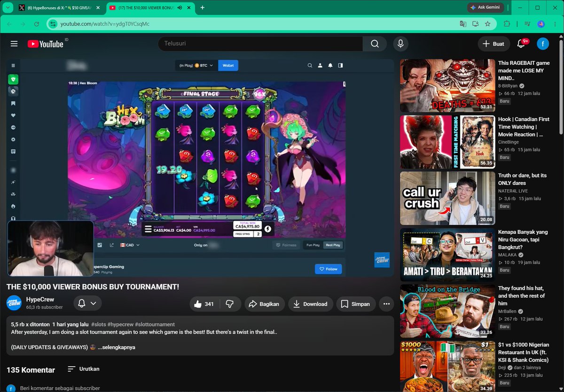The width and height of the screenshot is (564, 392).
Task: Open the account avatar menu
Action: (x=543, y=44)
